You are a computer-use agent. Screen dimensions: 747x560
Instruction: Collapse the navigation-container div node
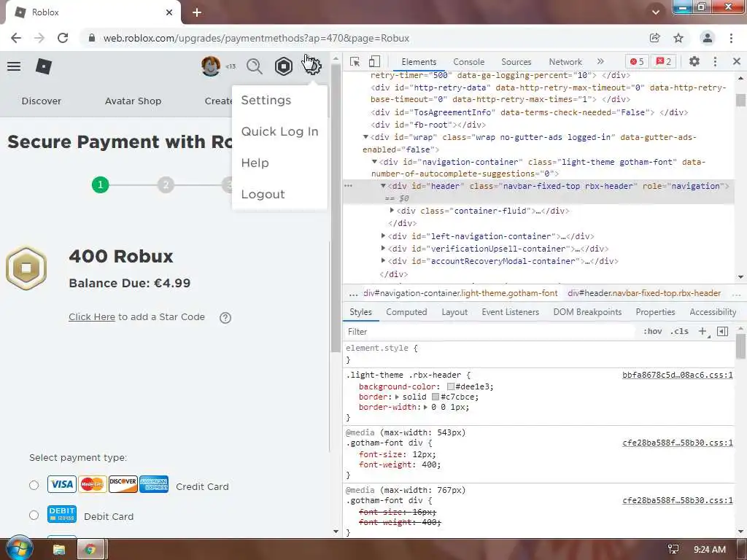pyautogui.click(x=374, y=162)
